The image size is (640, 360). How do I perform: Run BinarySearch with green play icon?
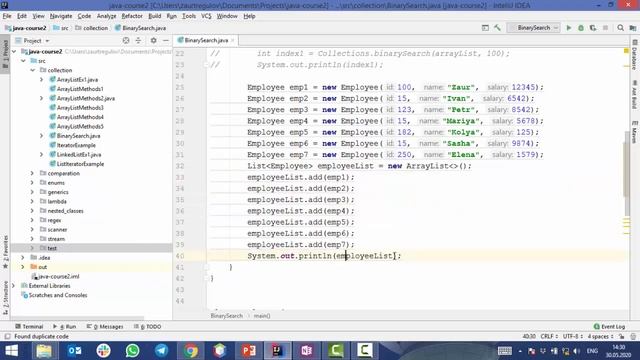(x=569, y=28)
